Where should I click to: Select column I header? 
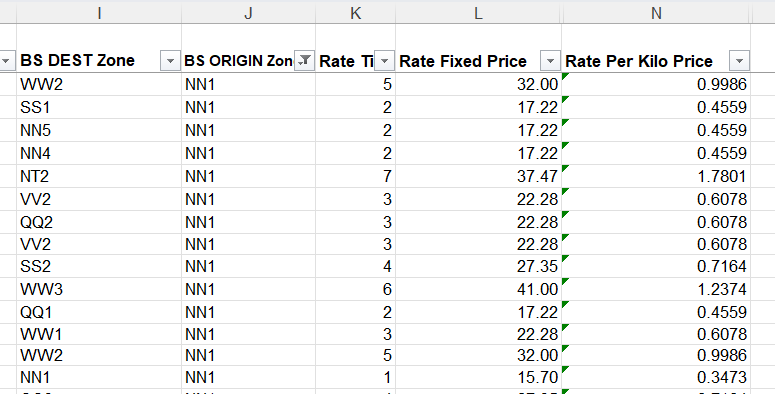click(99, 13)
